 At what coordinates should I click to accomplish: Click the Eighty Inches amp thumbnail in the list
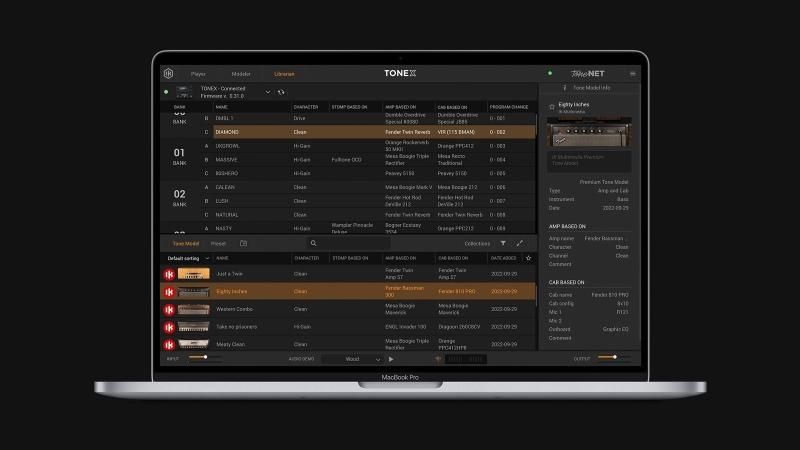click(x=193, y=292)
